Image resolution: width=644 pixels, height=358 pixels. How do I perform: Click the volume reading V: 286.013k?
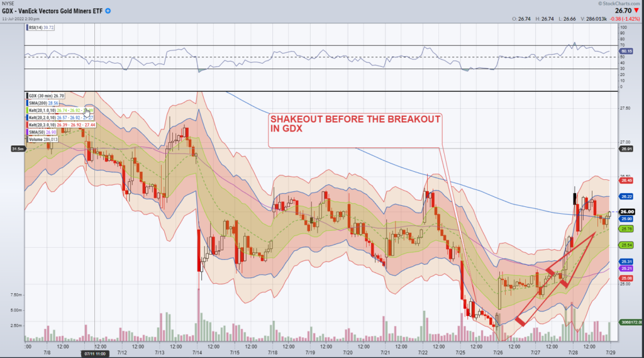pos(594,19)
